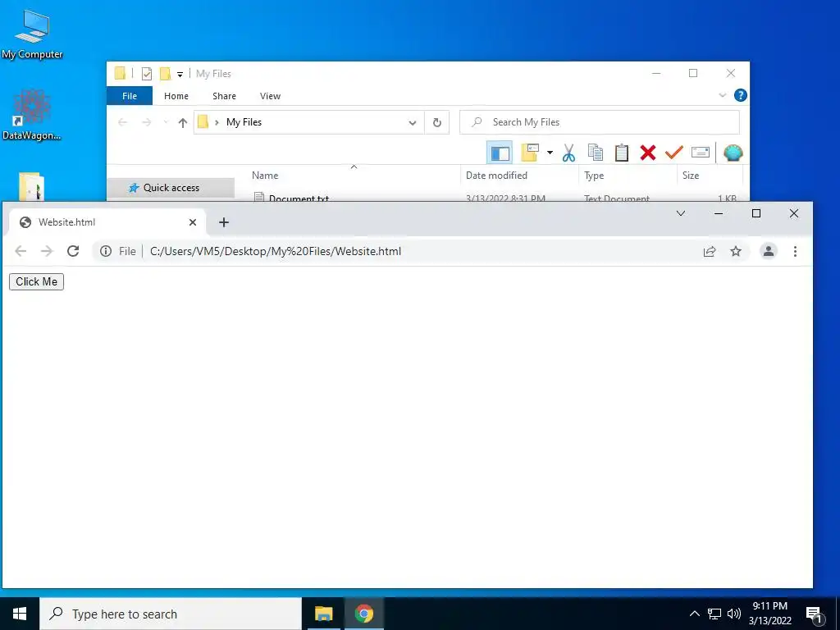
Task: Delete selected item with red X icon
Action: (648, 153)
